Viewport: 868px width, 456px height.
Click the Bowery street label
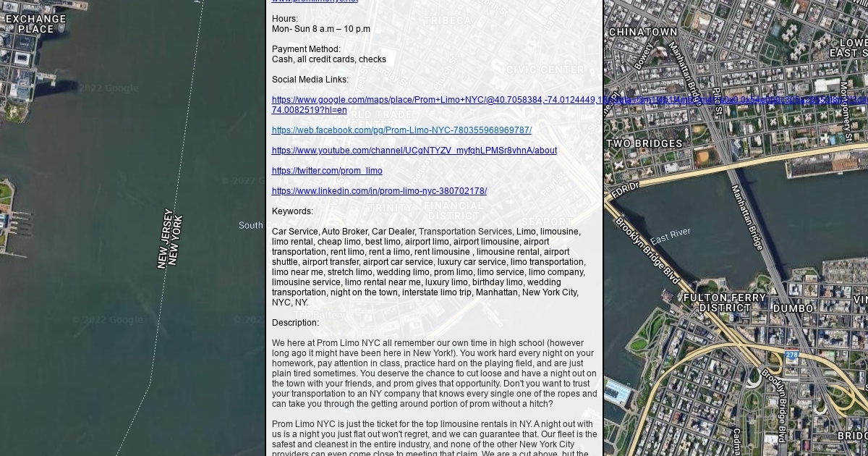click(x=643, y=56)
